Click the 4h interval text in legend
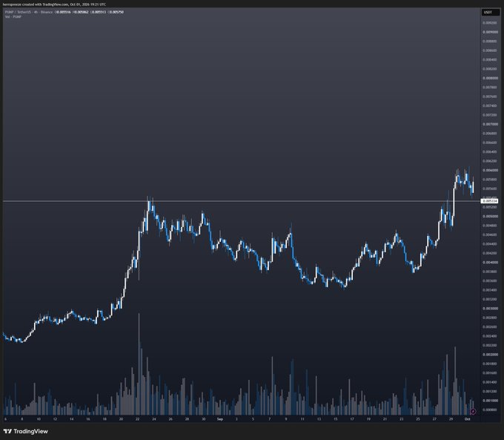504x440 pixels. (36, 12)
